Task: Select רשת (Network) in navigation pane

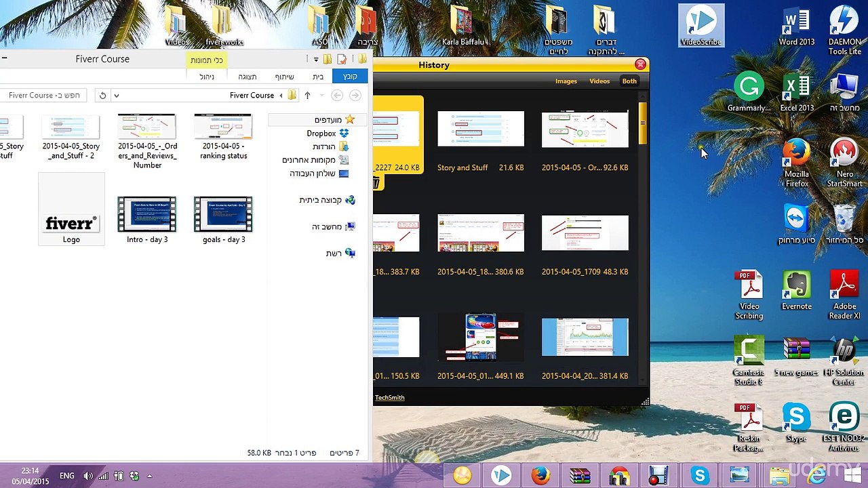Action: [340, 253]
